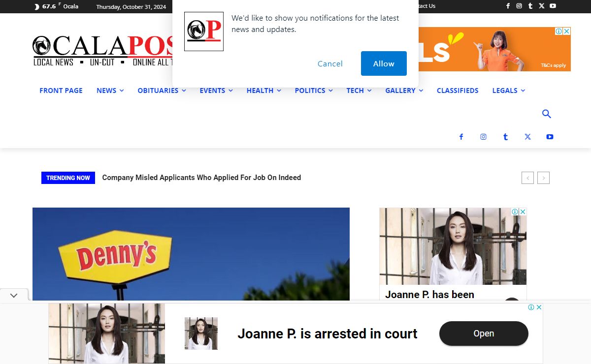Image resolution: width=591 pixels, height=364 pixels.
Task: Click the Thursday, October 31, 2024 date
Action: 131,7
